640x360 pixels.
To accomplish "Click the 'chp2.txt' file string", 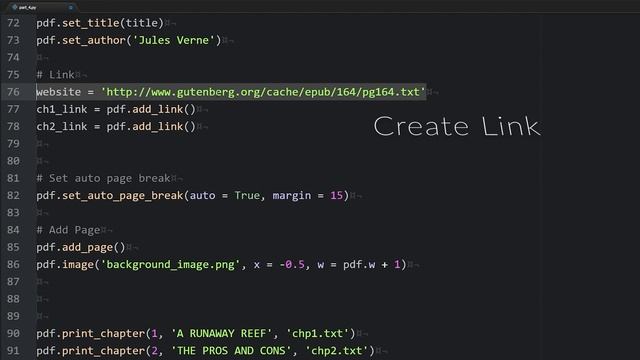I will [x=337, y=351].
